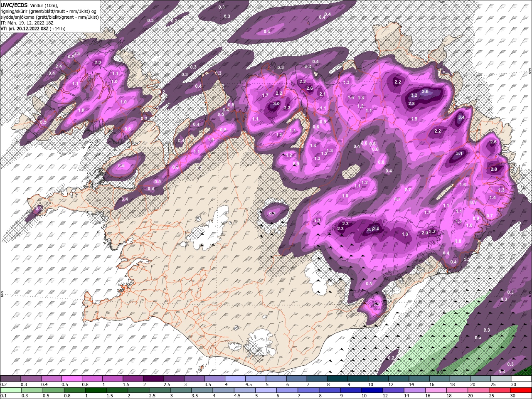This screenshot has width=532, height=399.
Task: Click the 3.6 snowfall value on the map
Action: coord(425,91)
